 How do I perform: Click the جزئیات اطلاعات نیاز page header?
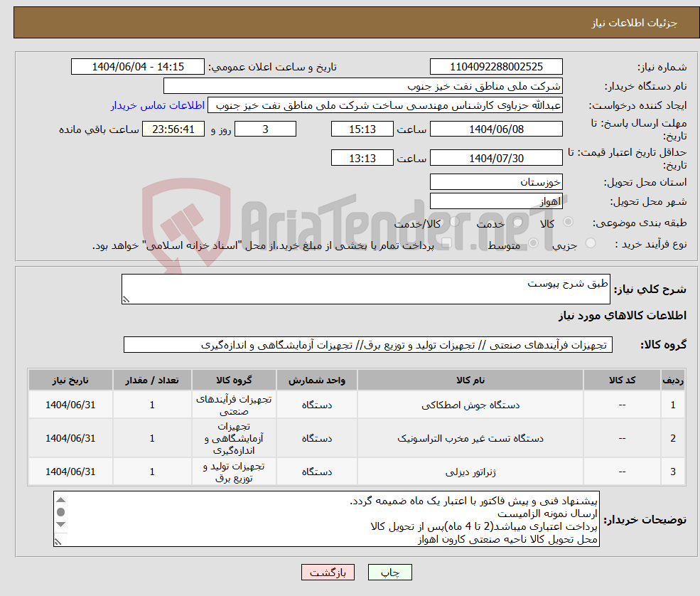(x=356, y=23)
